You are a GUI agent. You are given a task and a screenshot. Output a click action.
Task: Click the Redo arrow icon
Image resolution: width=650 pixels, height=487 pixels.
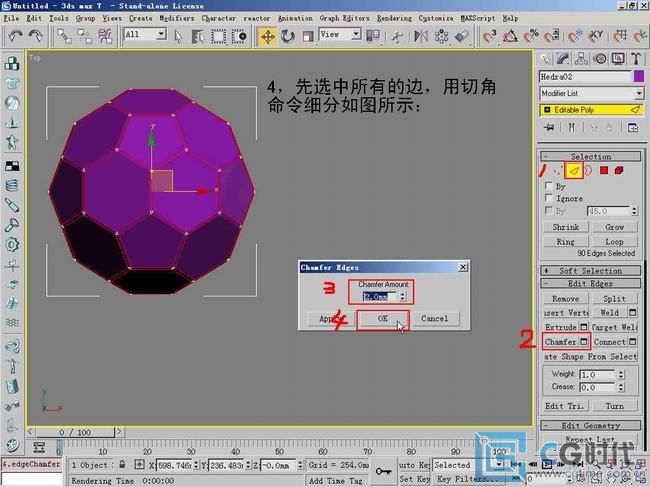click(36, 36)
